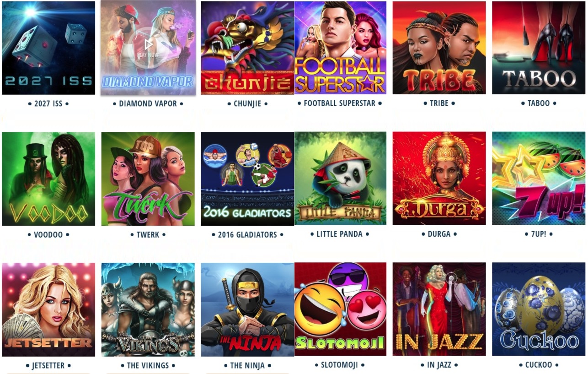This screenshot has height=374, width=588.
Task: Click the Cuckoo title link
Action: tap(539, 365)
